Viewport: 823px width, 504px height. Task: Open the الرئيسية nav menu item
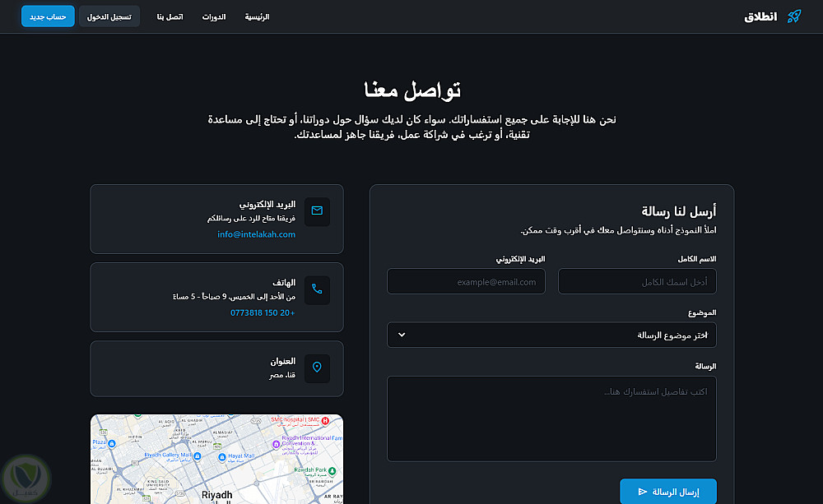click(x=257, y=16)
